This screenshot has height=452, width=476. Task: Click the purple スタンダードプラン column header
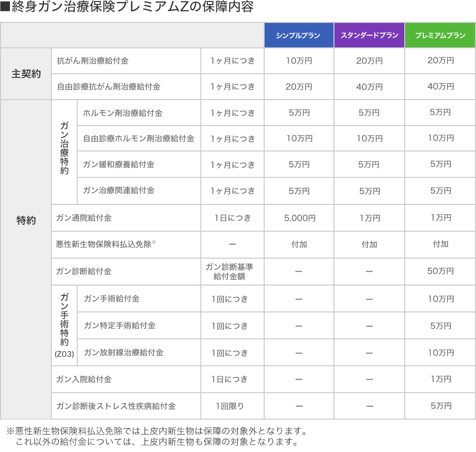pyautogui.click(x=369, y=35)
